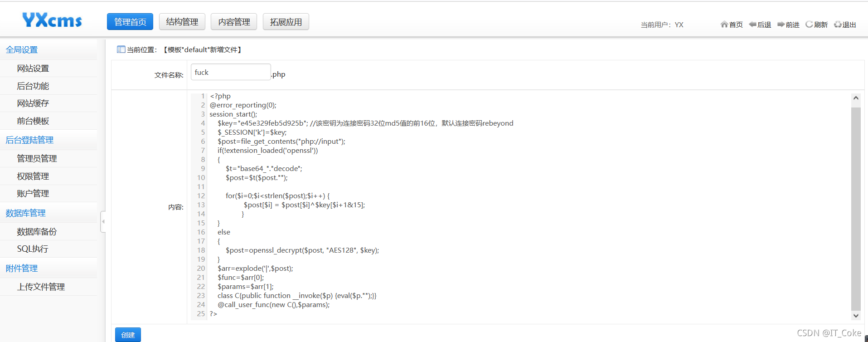
Task: Collapse the sidebar with the arrow handle
Action: pyautogui.click(x=103, y=221)
